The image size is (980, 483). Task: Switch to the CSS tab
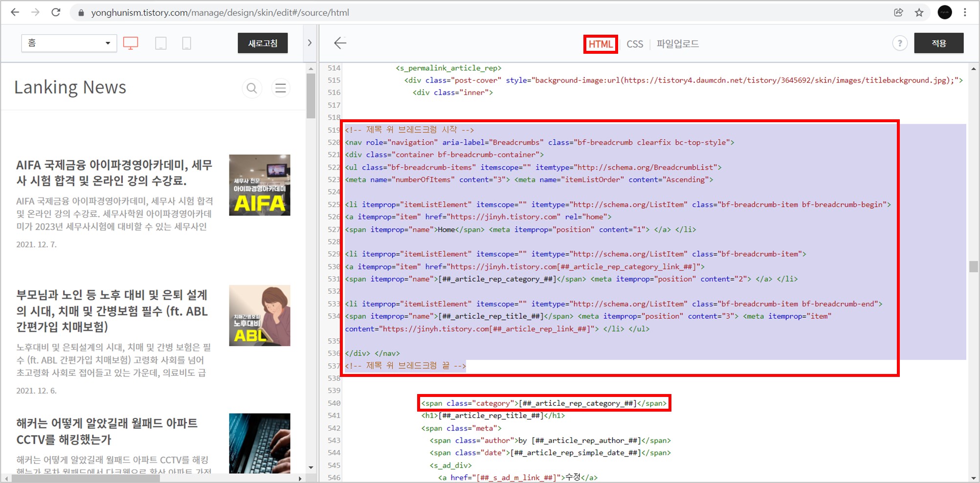point(635,44)
